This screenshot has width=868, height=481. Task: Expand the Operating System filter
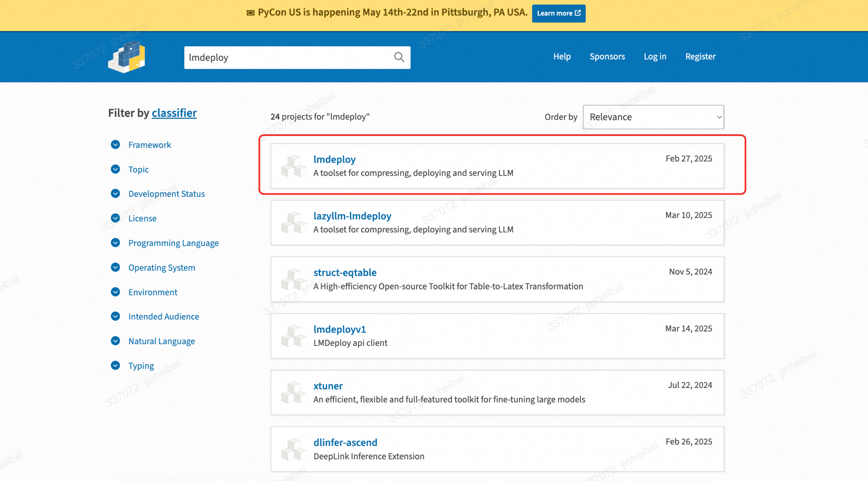click(x=116, y=268)
